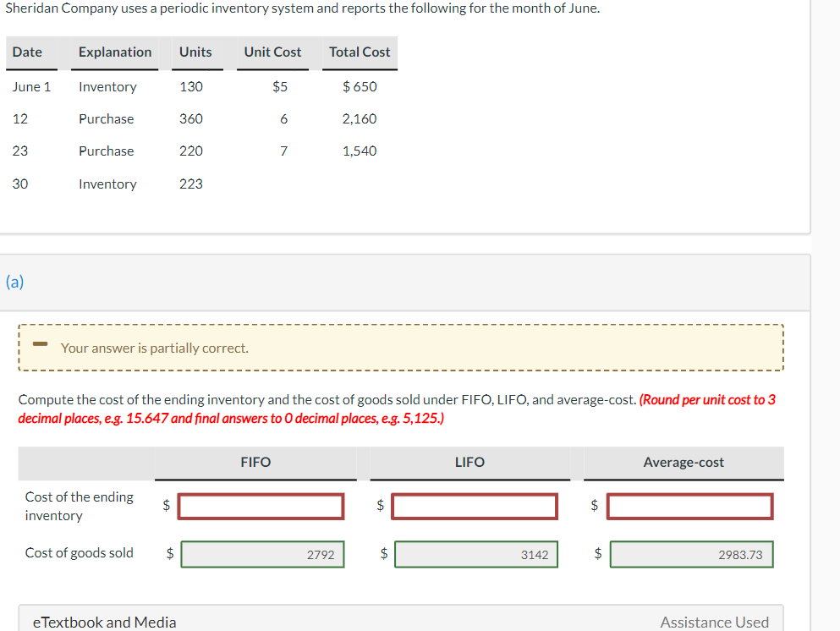Viewport: 840px width, 631px height.
Task: Click the Explanation column header
Action: (115, 52)
